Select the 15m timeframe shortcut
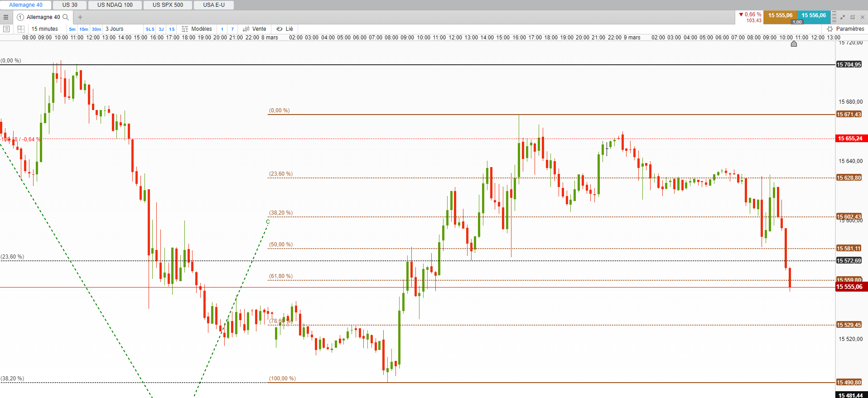Viewport: 868px width, 398px height. pyautogui.click(x=84, y=29)
